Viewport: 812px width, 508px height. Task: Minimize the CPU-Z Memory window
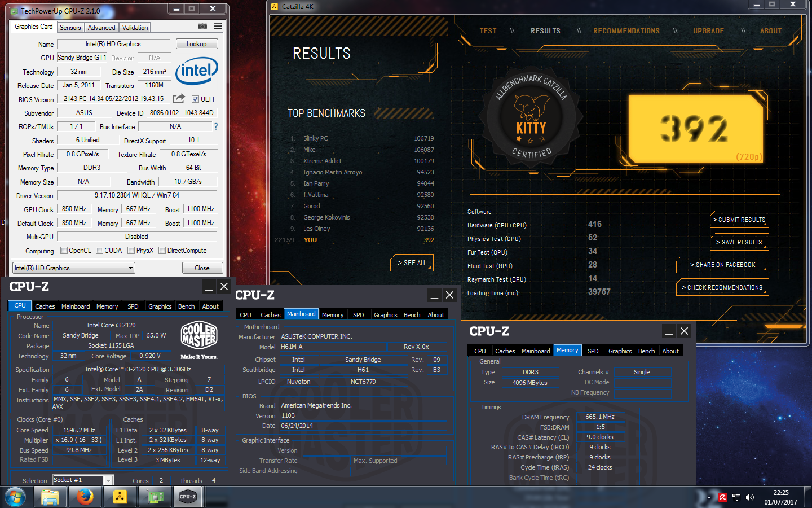click(x=669, y=331)
